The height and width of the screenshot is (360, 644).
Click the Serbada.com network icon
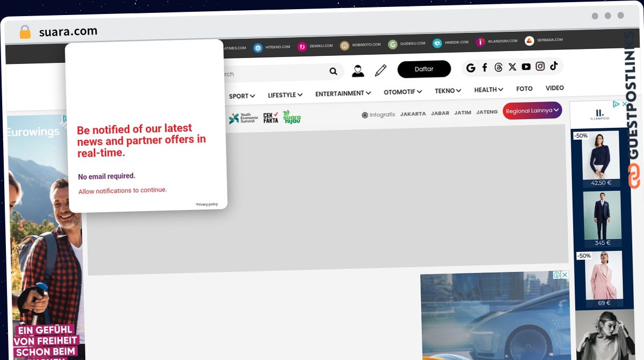coord(529,40)
